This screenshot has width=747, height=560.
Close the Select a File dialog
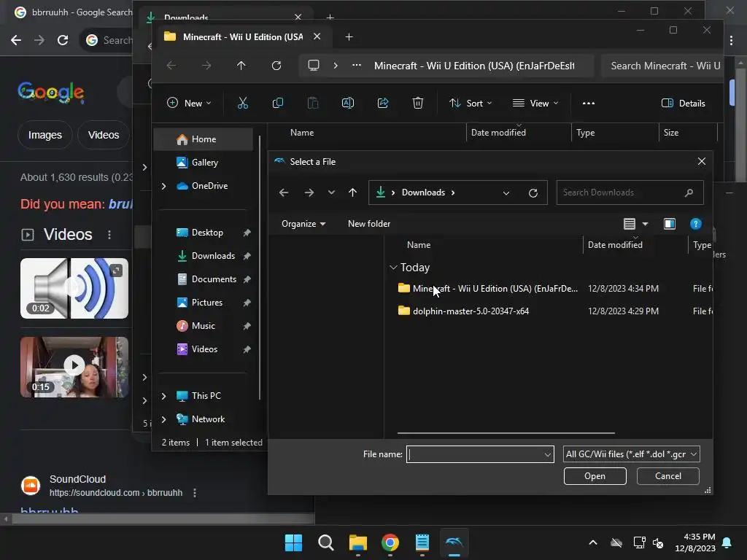point(701,161)
